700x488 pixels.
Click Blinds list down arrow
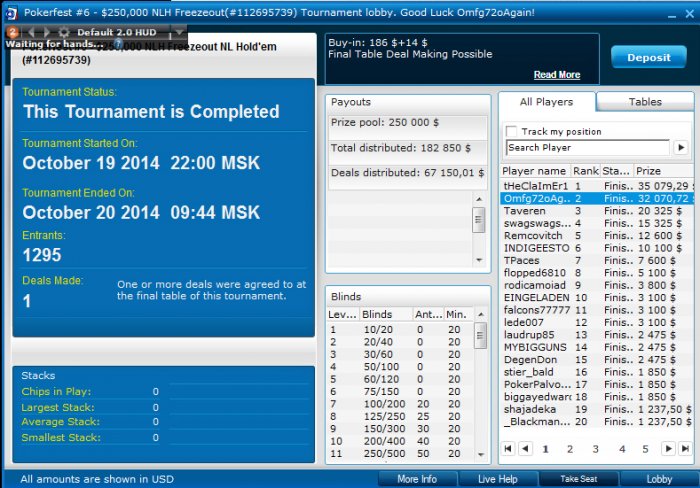click(x=481, y=455)
